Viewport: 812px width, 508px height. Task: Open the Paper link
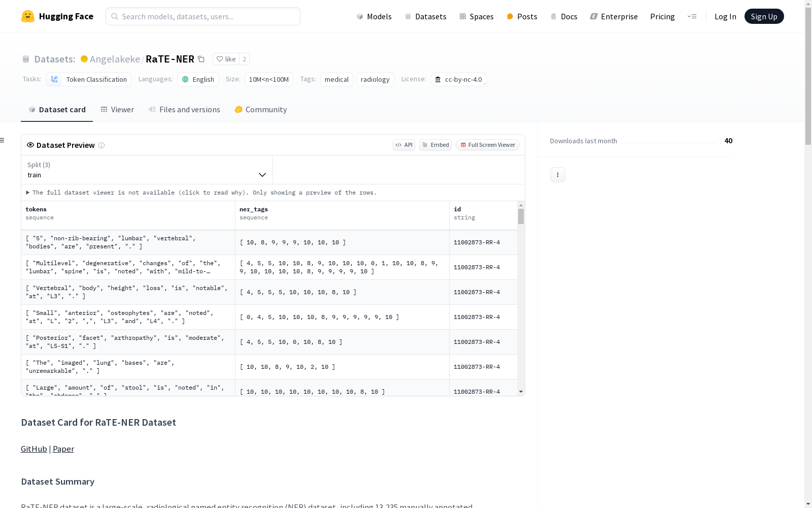[x=63, y=449]
